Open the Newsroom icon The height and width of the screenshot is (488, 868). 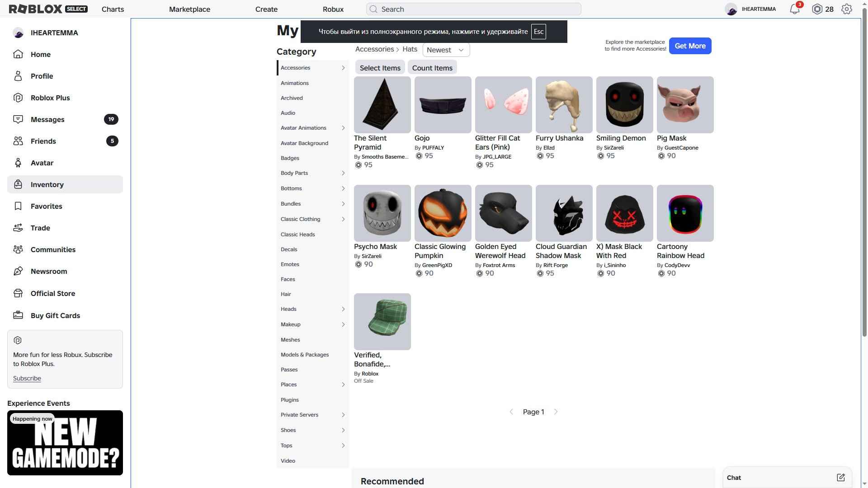pos(18,271)
